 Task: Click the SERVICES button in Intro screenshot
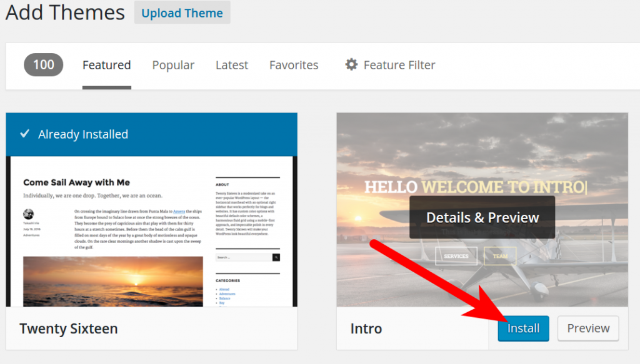tap(456, 256)
